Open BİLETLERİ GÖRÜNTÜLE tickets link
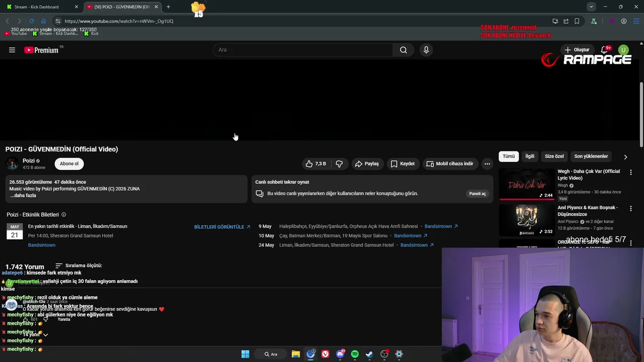This screenshot has height=362, width=644. [222, 227]
